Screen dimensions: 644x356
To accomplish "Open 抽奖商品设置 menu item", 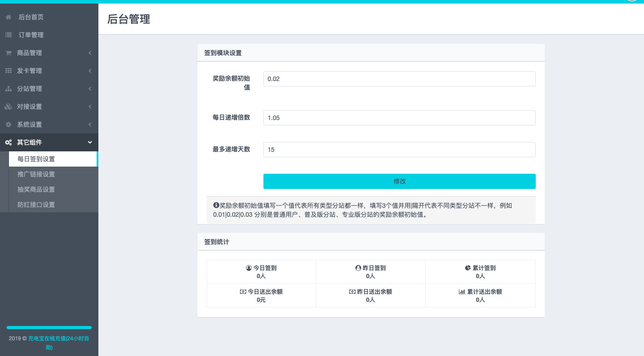I will [x=36, y=189].
